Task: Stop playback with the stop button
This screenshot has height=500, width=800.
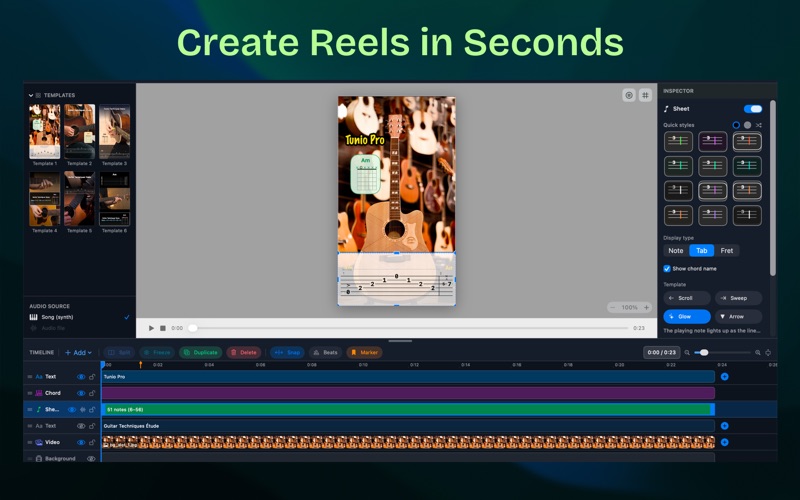Action: 163,328
